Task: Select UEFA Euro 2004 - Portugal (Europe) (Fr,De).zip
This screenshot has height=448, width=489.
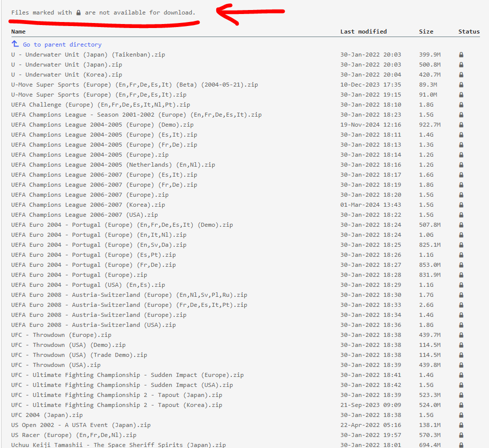Action: 94,265
